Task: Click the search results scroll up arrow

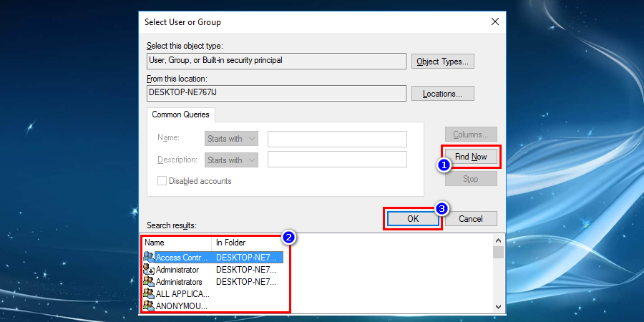Action: click(498, 240)
